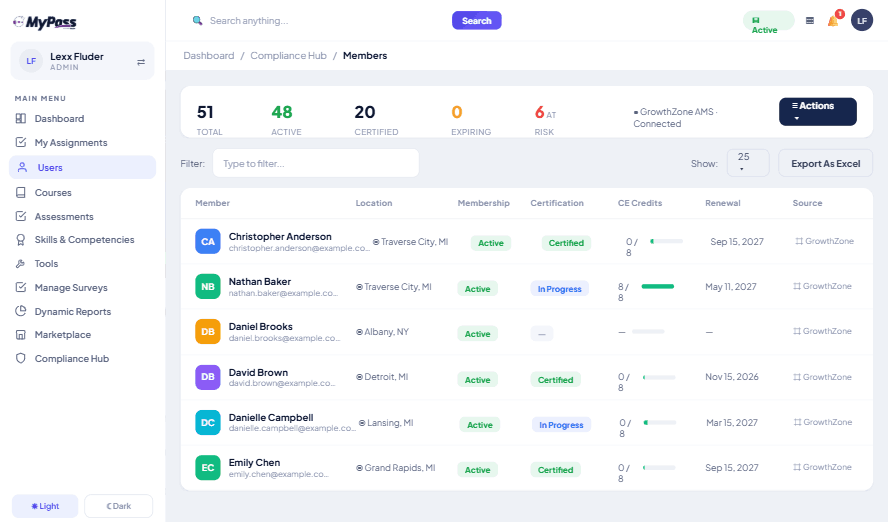
Task: Expand the Actions dropdown
Action: click(818, 112)
